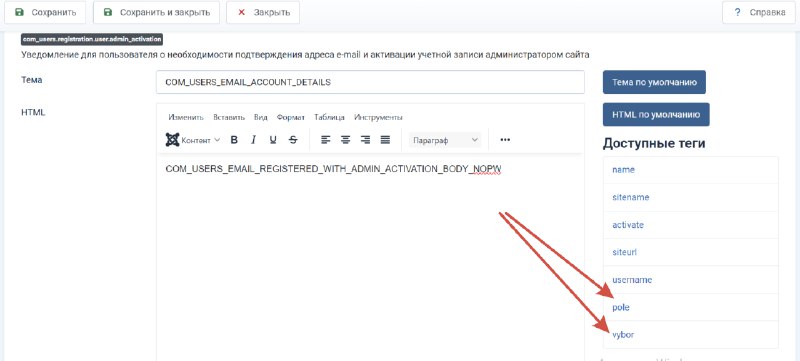Expand the Параграф format dropdown
The height and width of the screenshot is (361, 800).
point(445,140)
